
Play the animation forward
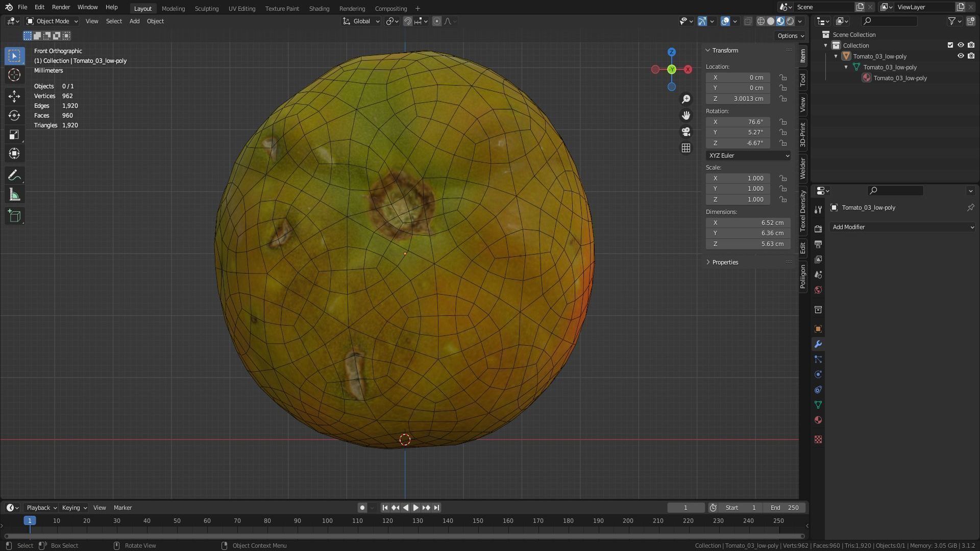[x=416, y=508]
